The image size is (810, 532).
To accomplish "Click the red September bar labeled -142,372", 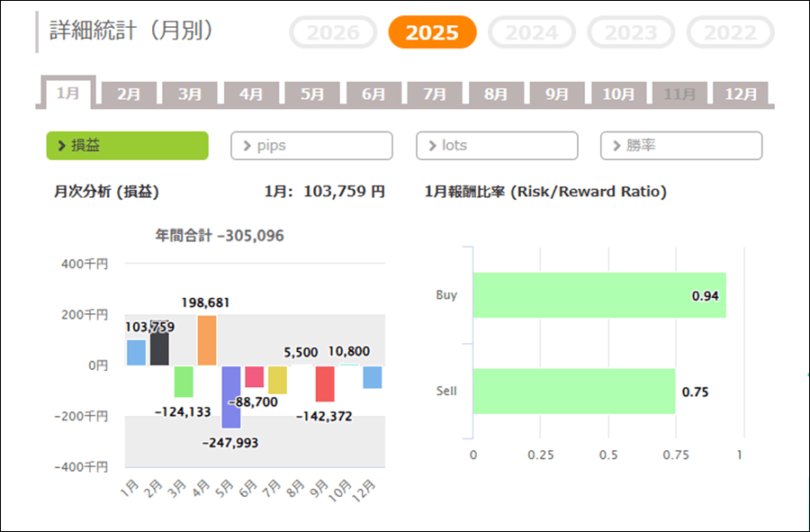I will point(325,383).
